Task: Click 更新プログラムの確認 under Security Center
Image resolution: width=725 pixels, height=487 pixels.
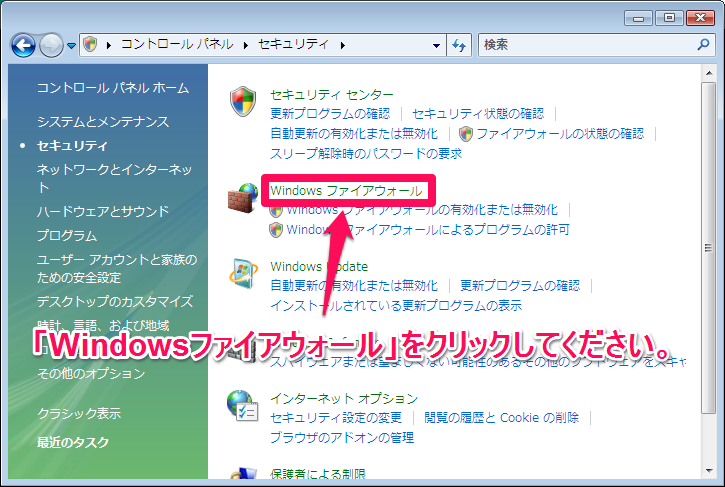Action: tap(330, 114)
